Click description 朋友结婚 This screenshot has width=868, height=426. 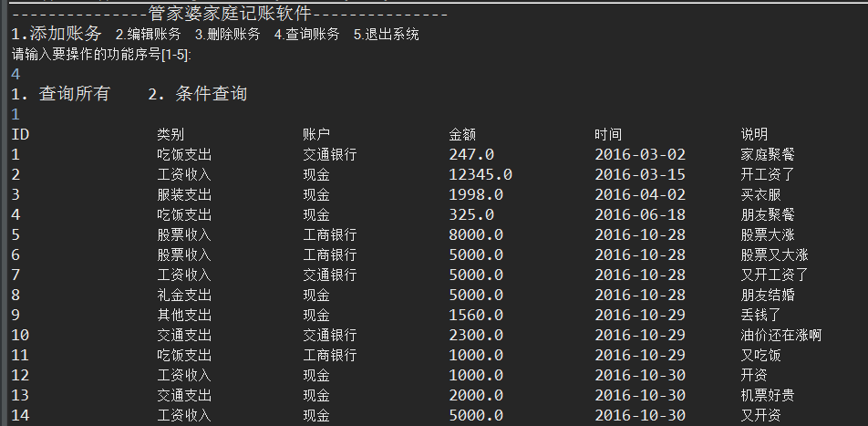click(768, 295)
